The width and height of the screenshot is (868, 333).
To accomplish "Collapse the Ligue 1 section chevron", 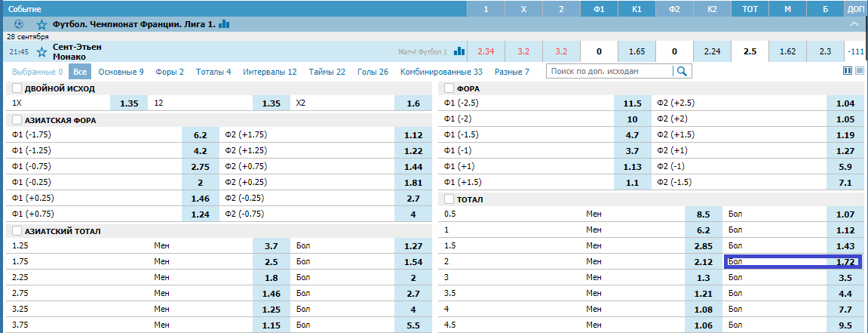I will click(x=855, y=24).
